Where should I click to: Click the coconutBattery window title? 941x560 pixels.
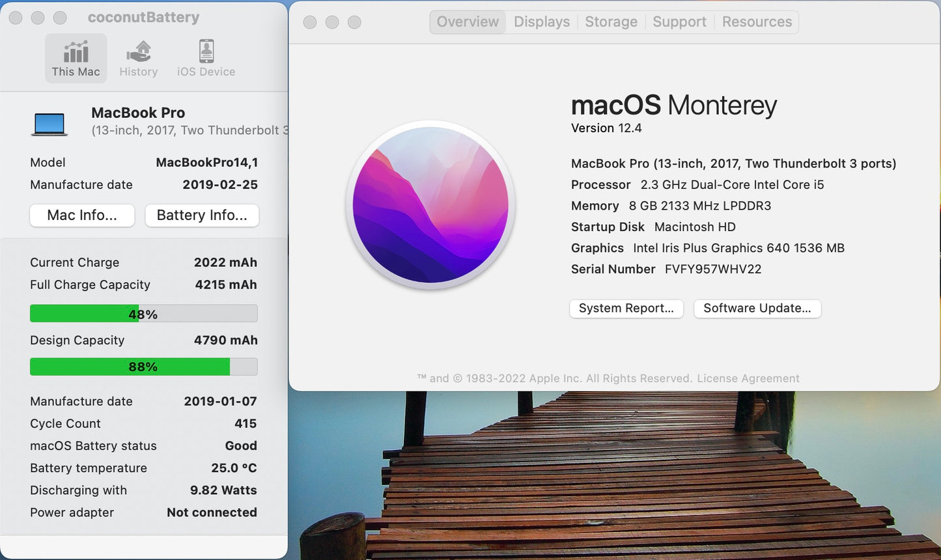pyautogui.click(x=143, y=18)
